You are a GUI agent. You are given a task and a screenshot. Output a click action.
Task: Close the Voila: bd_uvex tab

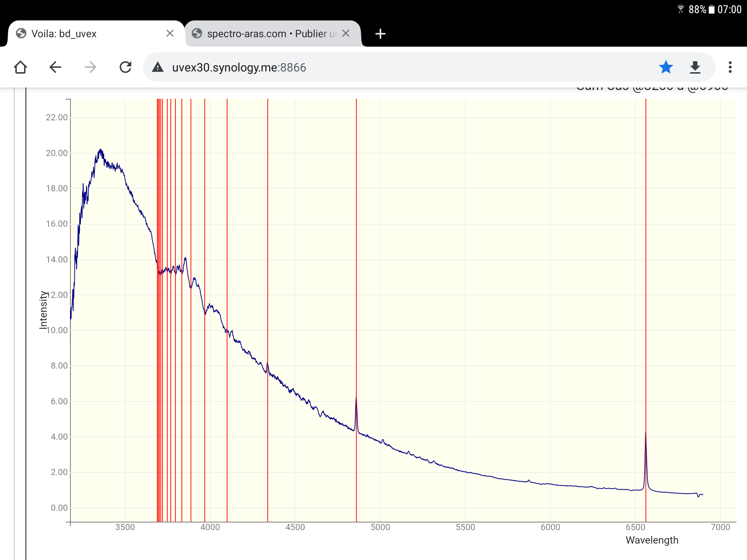coord(170,34)
